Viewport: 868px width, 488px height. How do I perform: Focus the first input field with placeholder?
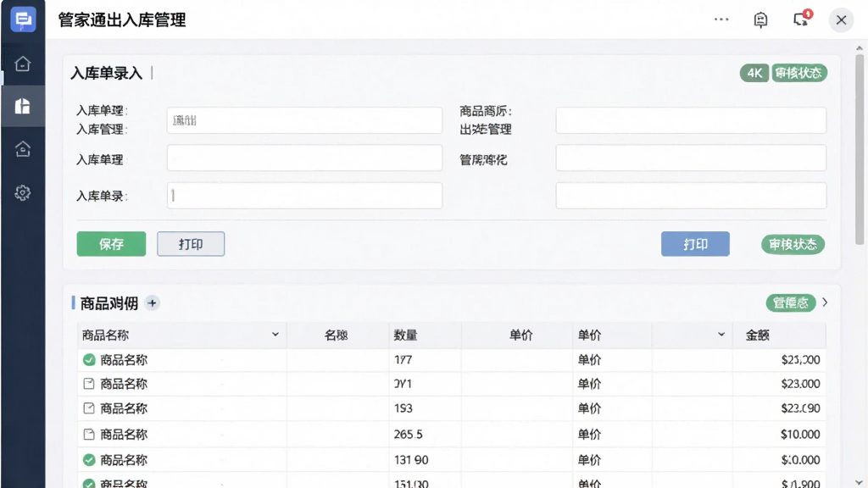tap(304, 120)
